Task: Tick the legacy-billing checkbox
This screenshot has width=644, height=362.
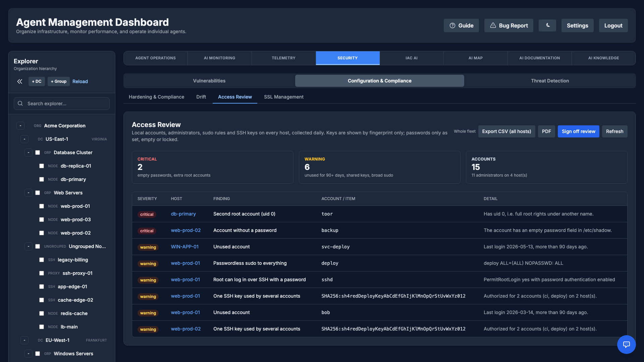Action: [x=42, y=260]
